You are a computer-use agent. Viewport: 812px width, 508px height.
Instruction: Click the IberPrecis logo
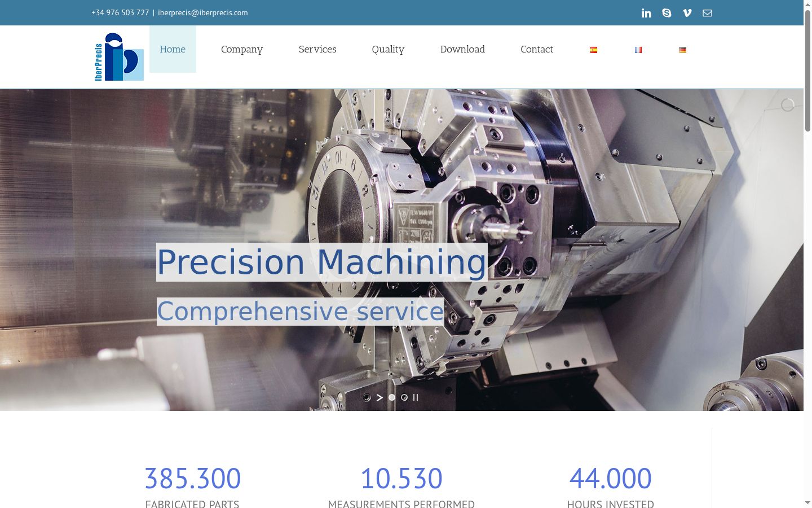119,56
